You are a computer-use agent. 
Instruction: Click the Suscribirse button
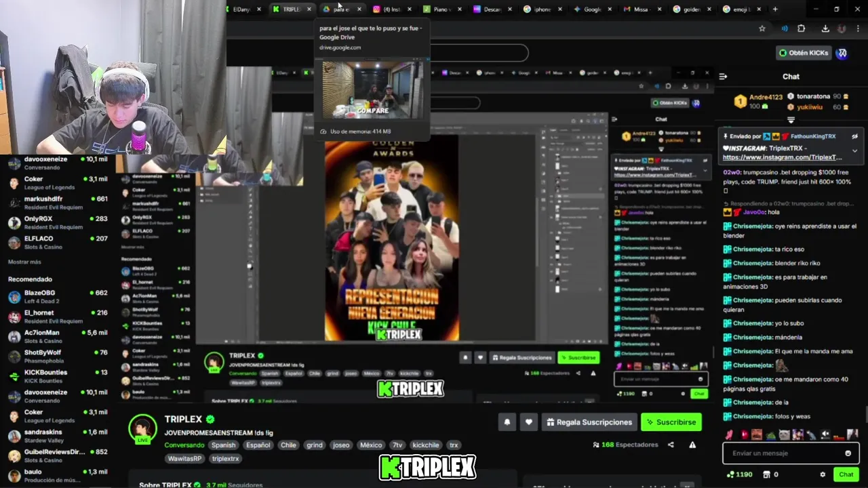(x=671, y=422)
